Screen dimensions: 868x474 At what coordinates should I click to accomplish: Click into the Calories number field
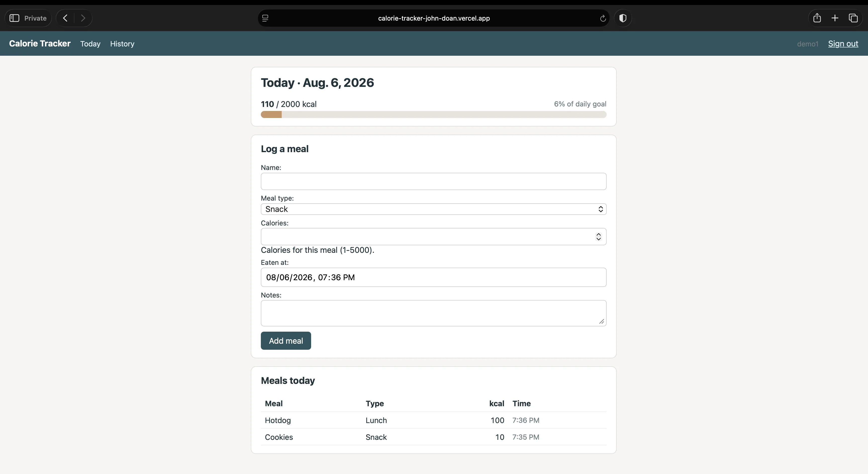pos(433,237)
